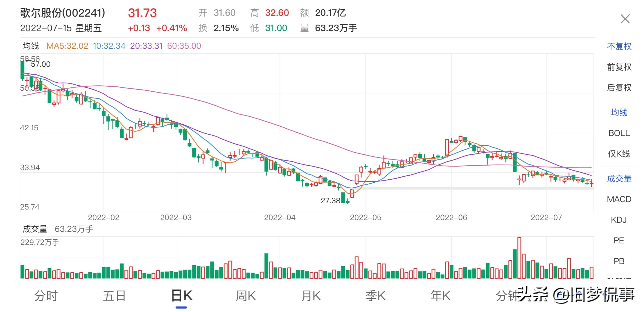Image resolution: width=644 pixels, height=312 pixels.
Task: Select the PE indicator
Action: pyautogui.click(x=619, y=241)
